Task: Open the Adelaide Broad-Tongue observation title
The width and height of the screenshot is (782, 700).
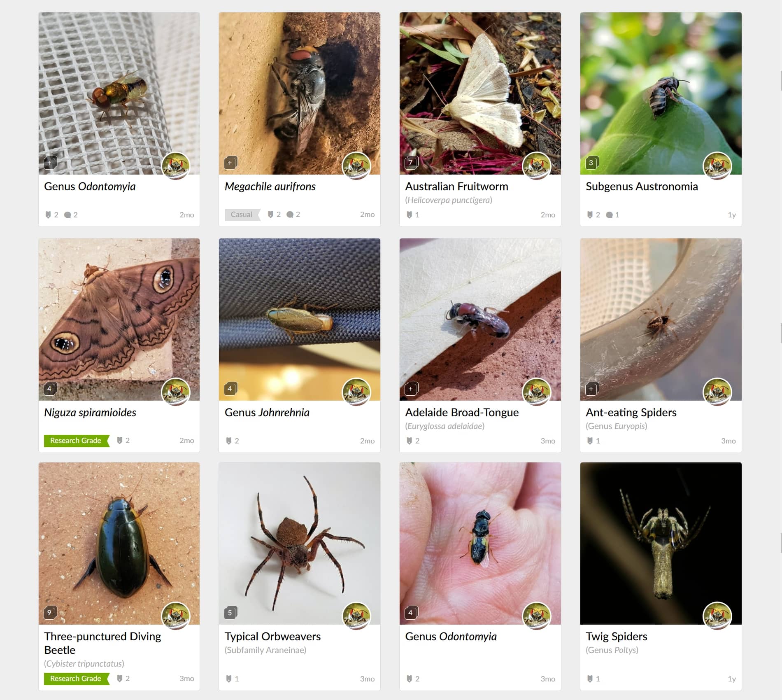Action: 462,412
